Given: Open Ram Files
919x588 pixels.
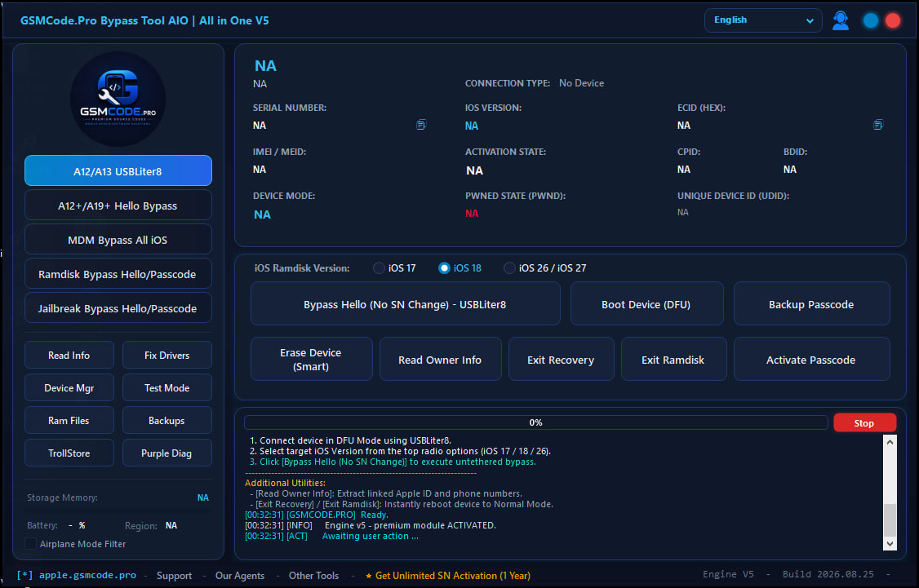Looking at the screenshot, I should (69, 421).
